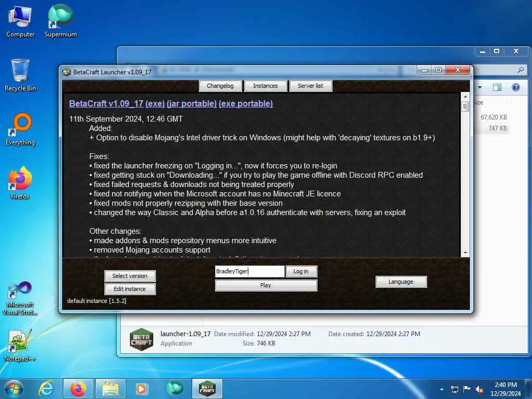Select the Microsoft Visual Studio desktop shortcut

pyautogui.click(x=20, y=299)
